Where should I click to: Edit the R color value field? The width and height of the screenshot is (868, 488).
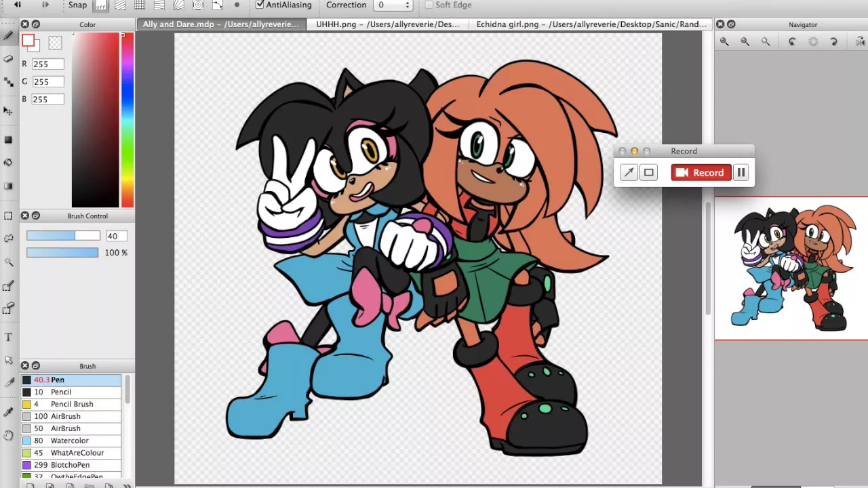pyautogui.click(x=48, y=64)
